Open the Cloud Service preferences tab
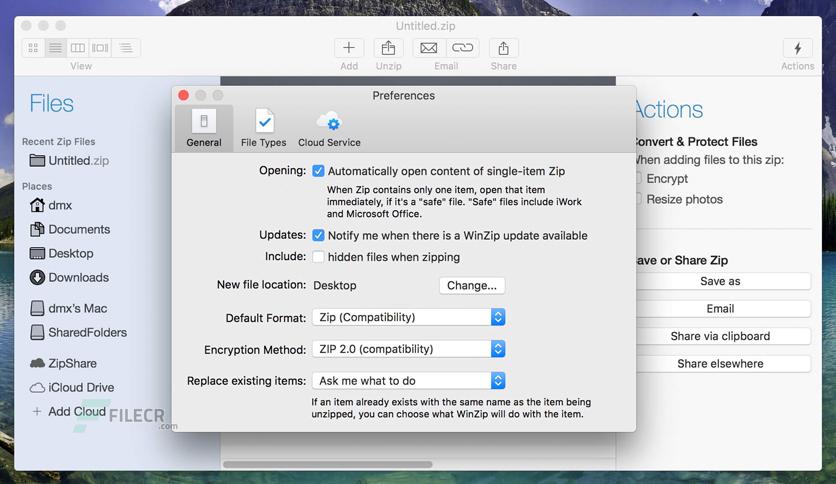836x484 pixels. [x=329, y=128]
